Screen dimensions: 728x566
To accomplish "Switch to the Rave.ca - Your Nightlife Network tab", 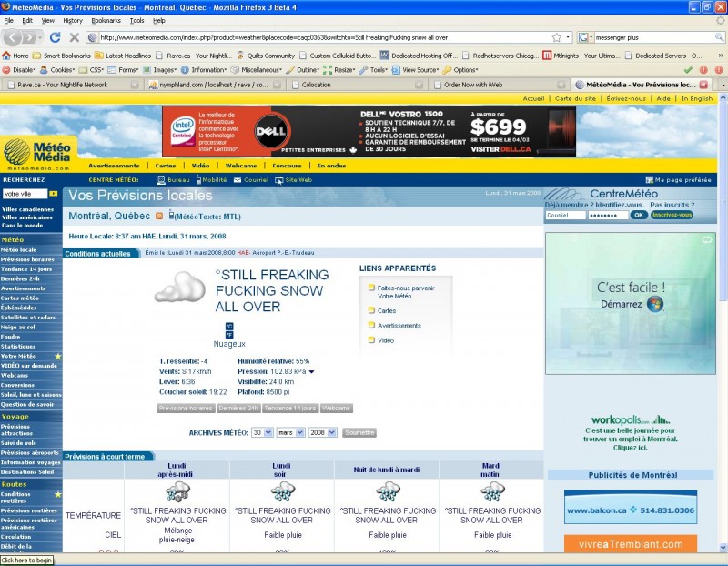I will click(72, 85).
